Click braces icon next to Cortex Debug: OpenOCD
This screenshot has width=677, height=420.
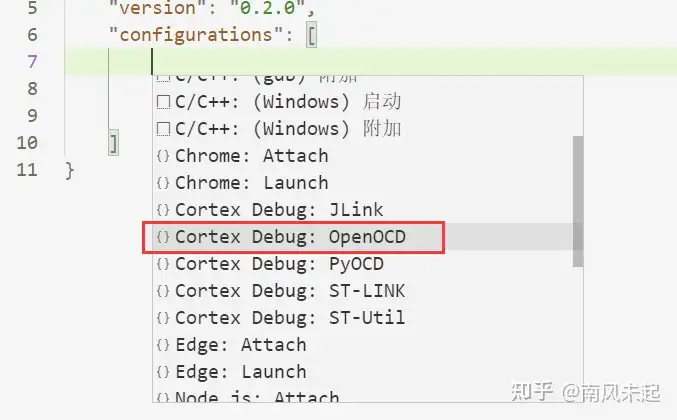tap(163, 237)
